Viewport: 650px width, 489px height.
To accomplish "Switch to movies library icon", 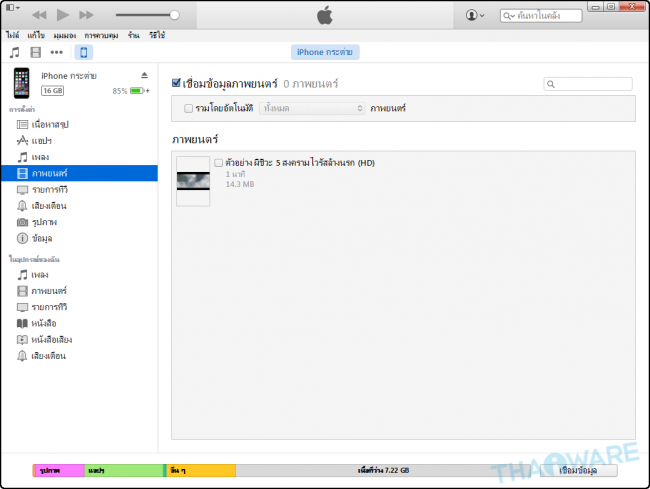I will coord(36,53).
